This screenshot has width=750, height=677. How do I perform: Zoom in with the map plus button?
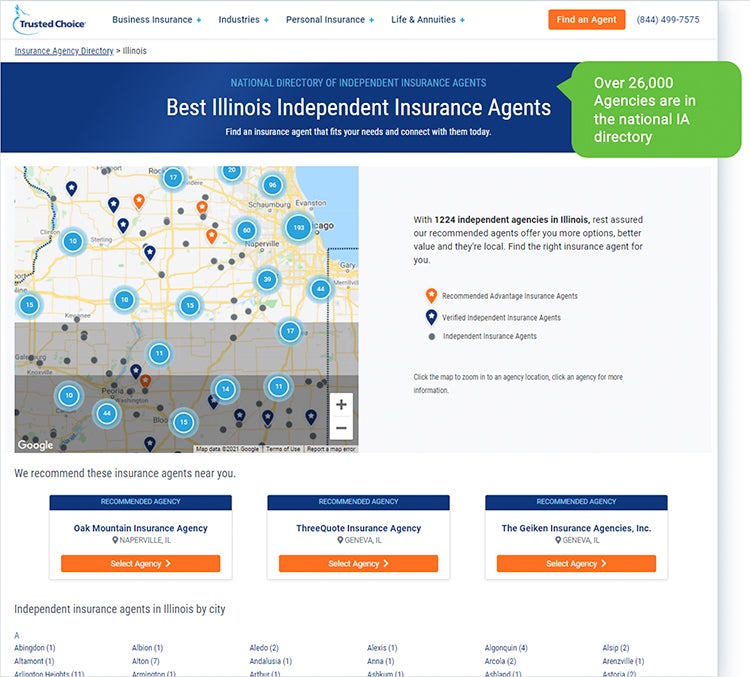pyautogui.click(x=341, y=405)
